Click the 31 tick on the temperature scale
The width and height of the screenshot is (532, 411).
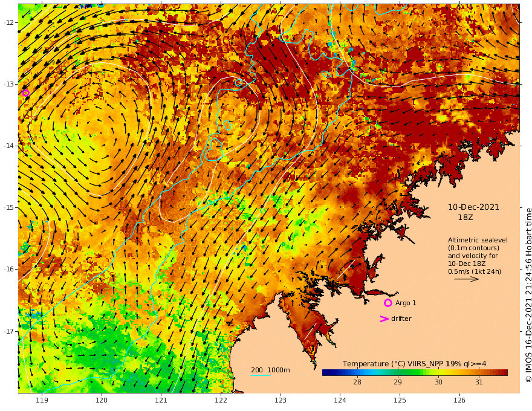tap(479, 382)
